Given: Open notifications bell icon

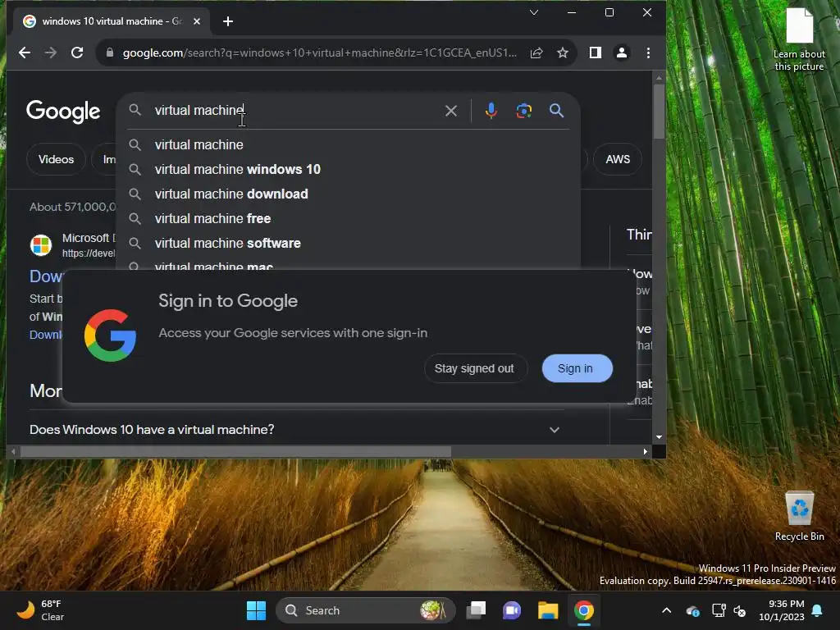Looking at the screenshot, I should coord(818,610).
